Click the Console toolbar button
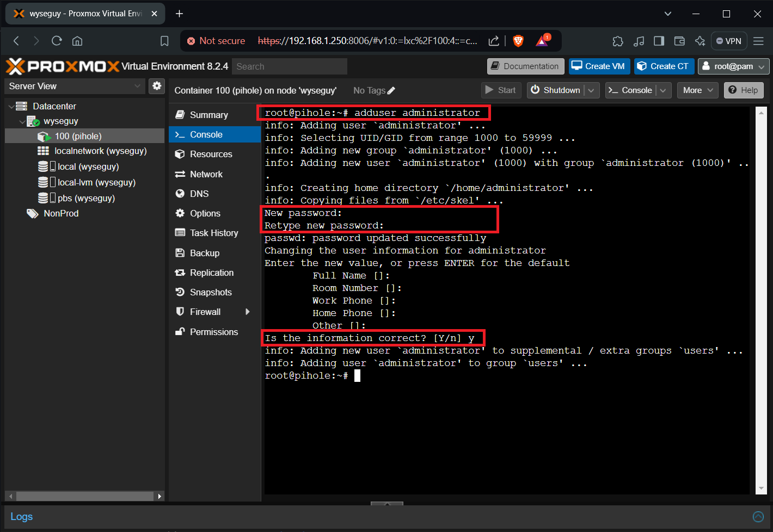The height and width of the screenshot is (532, 773). click(x=630, y=90)
